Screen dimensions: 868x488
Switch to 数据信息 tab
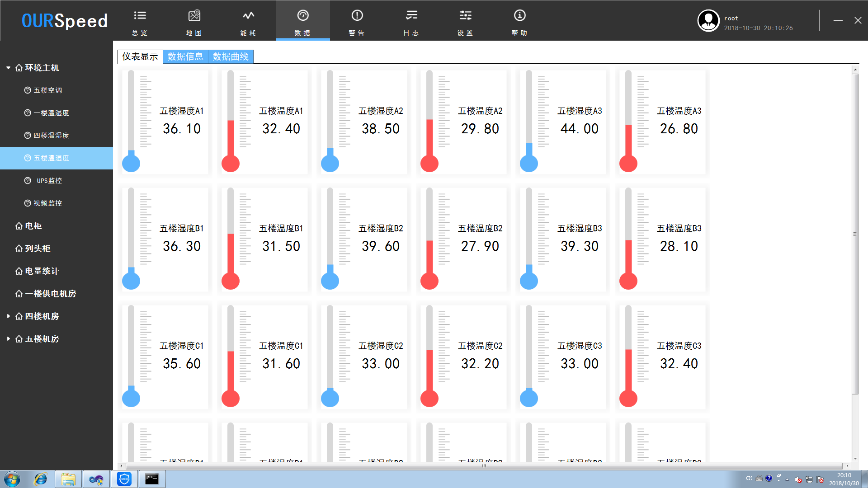coord(185,56)
